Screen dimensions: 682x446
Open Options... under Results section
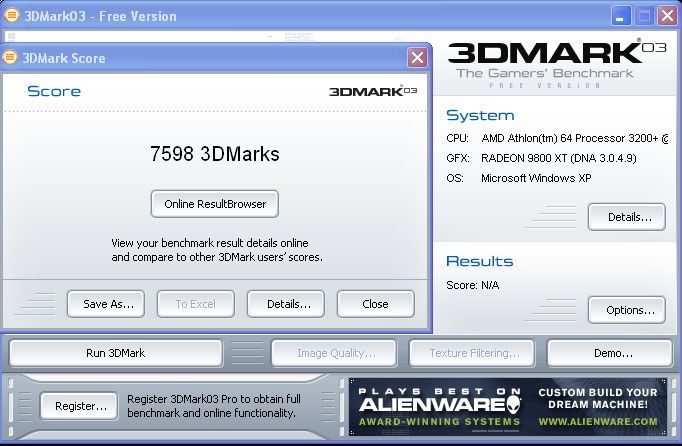click(x=626, y=310)
